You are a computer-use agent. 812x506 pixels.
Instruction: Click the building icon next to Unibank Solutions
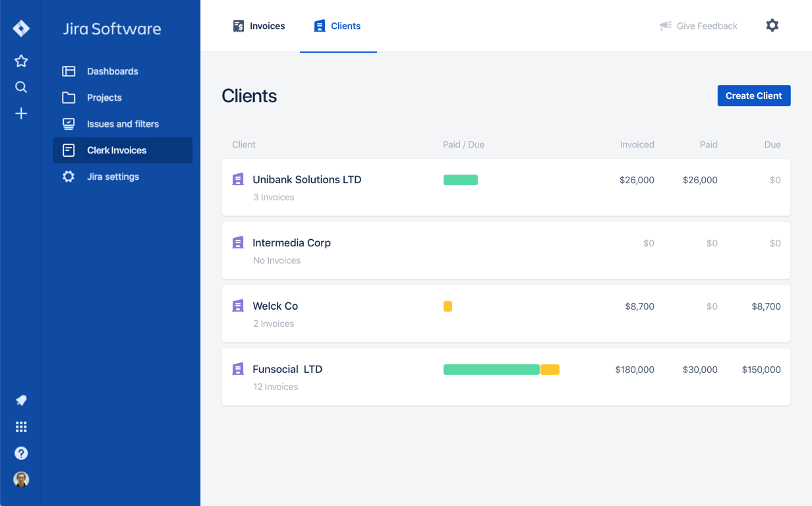click(238, 179)
